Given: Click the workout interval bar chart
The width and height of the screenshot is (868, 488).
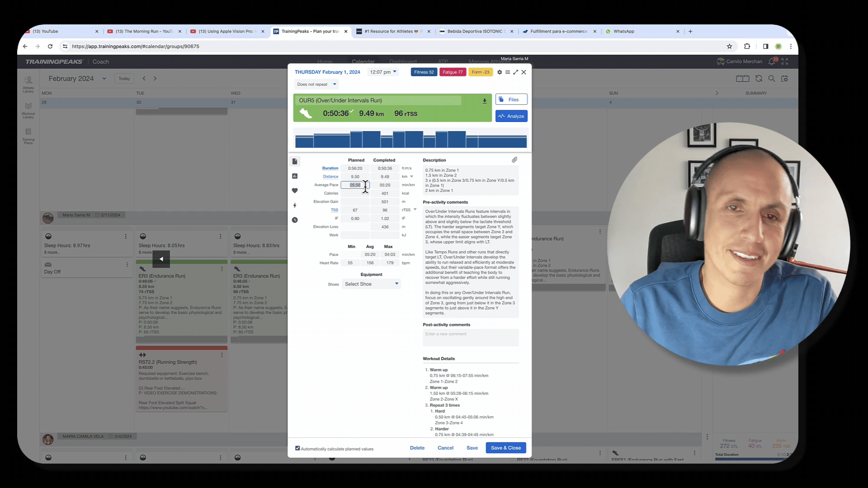Looking at the screenshot, I should (x=411, y=139).
